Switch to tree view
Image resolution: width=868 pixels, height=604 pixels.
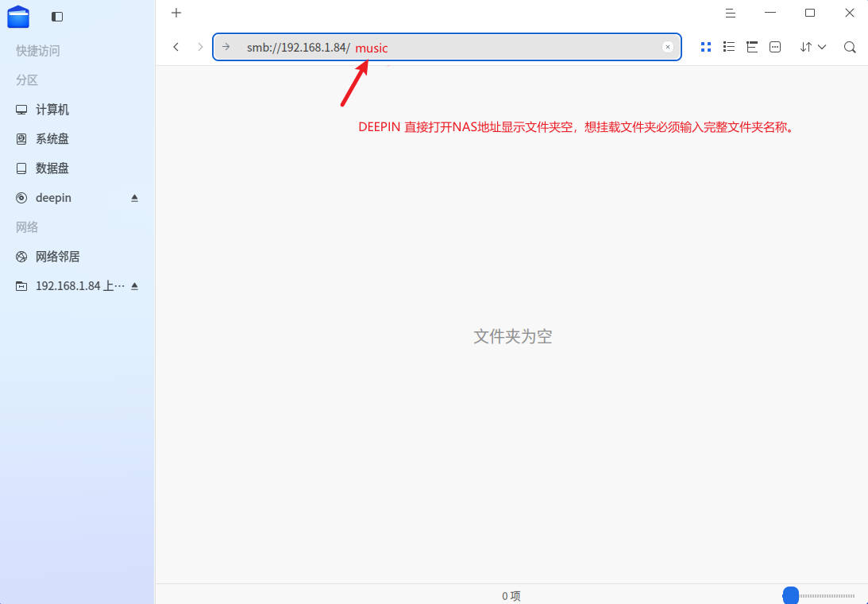click(752, 47)
